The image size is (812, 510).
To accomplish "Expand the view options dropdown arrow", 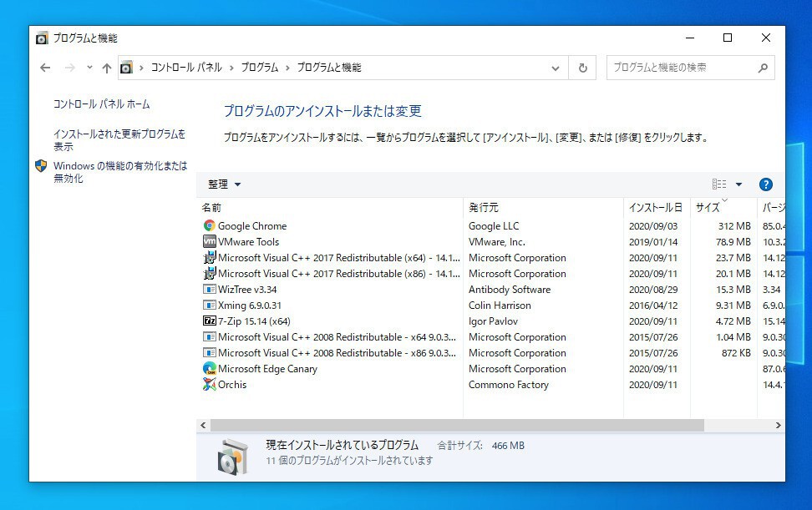I will pos(738,184).
